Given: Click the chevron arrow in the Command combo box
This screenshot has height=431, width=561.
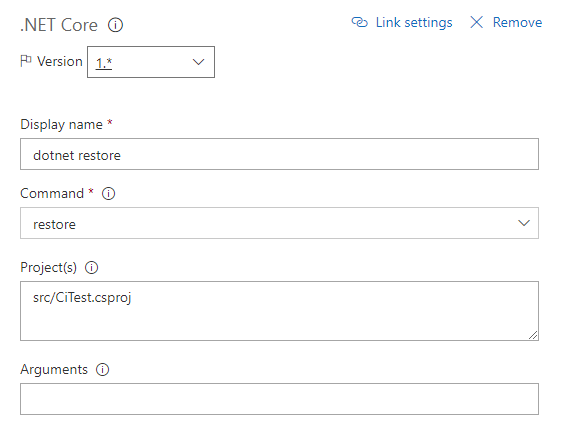Looking at the screenshot, I should coord(524,223).
